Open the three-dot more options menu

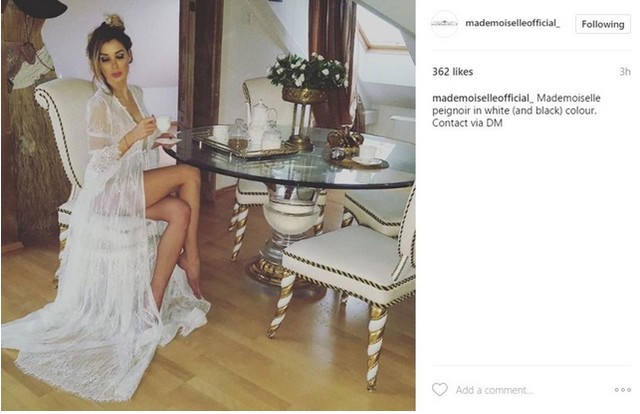click(622, 390)
